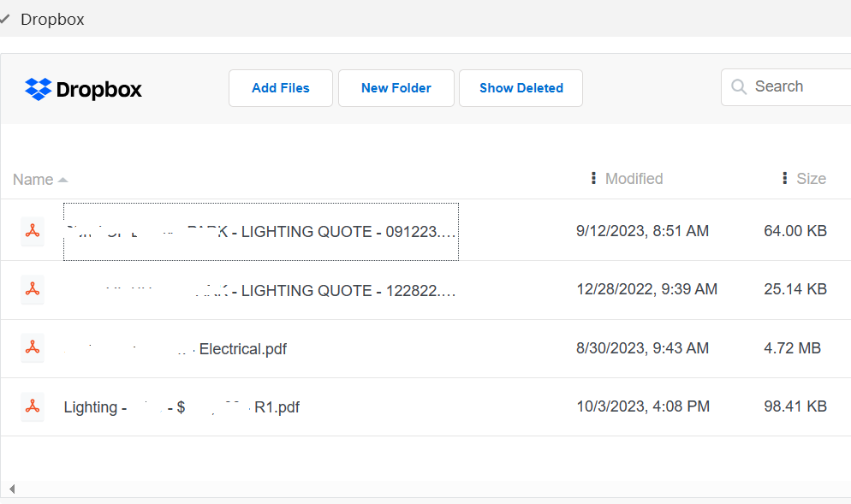This screenshot has width=851, height=504.
Task: Click the PDF icon beside Electrical.pdf
Action: coord(33,347)
